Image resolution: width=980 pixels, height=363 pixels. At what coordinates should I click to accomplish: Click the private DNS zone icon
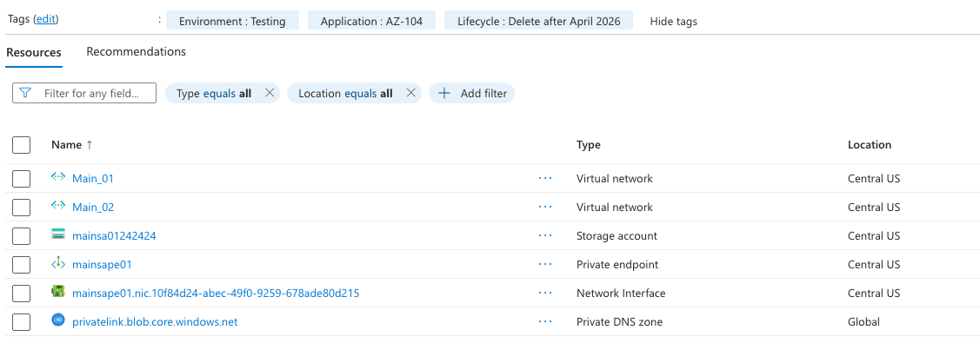58,321
